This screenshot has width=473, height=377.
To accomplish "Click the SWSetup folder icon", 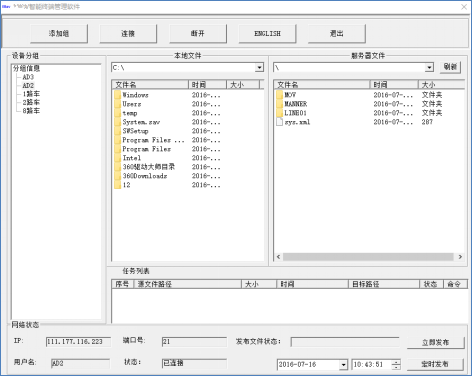I will 117,131.
